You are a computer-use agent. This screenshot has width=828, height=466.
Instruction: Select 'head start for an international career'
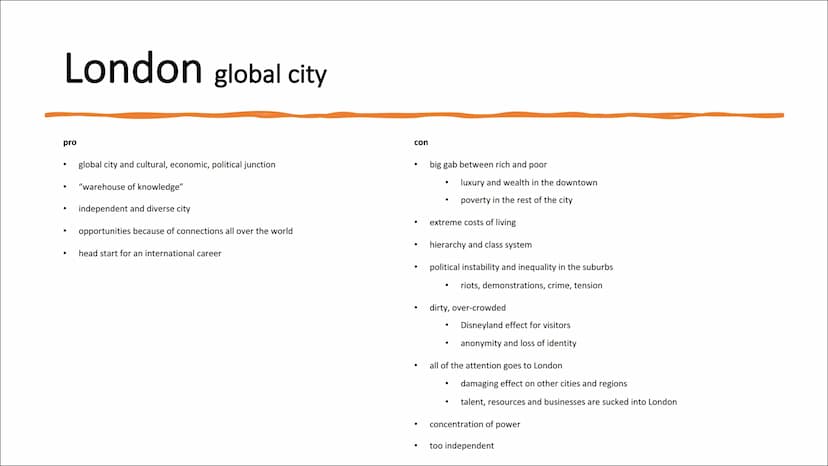(x=150, y=254)
